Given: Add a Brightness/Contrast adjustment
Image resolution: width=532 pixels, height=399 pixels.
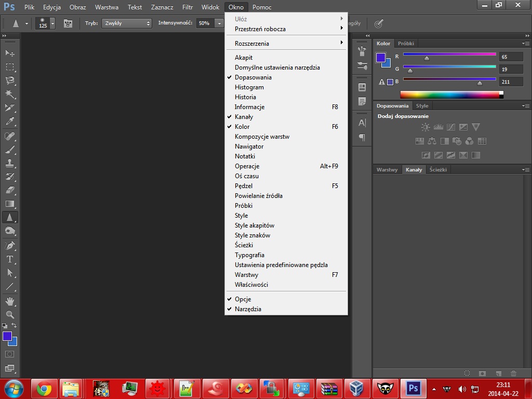Looking at the screenshot, I should pos(425,127).
